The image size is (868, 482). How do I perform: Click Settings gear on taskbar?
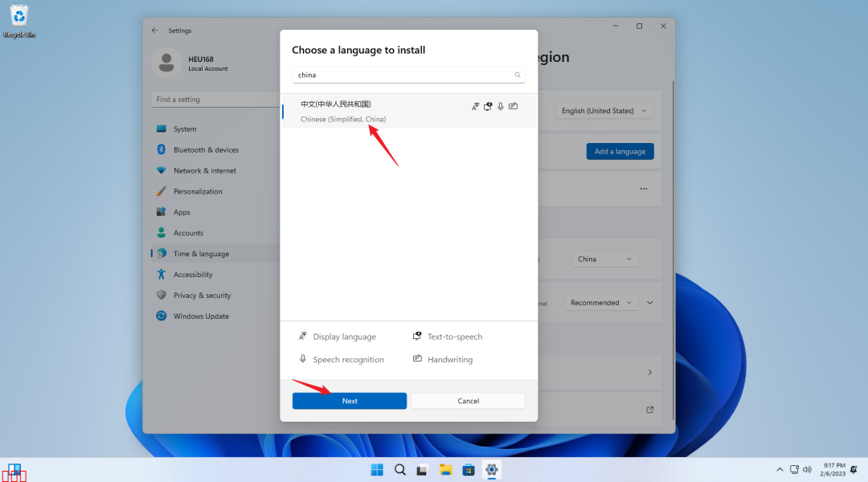pos(491,470)
